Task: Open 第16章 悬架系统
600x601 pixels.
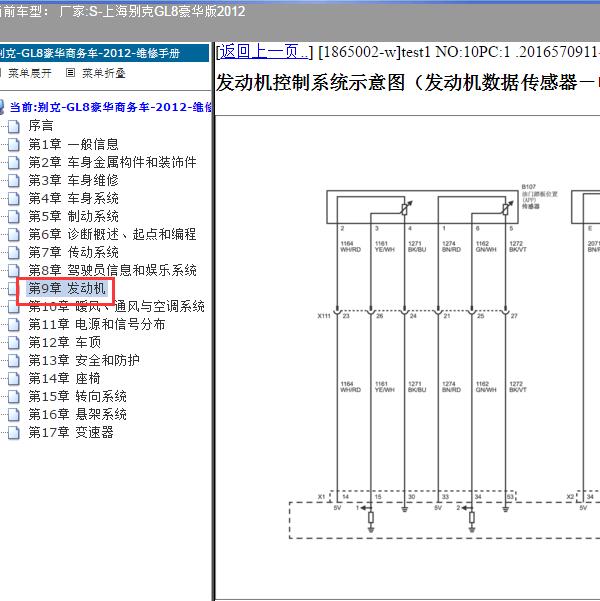Action: pos(77,414)
